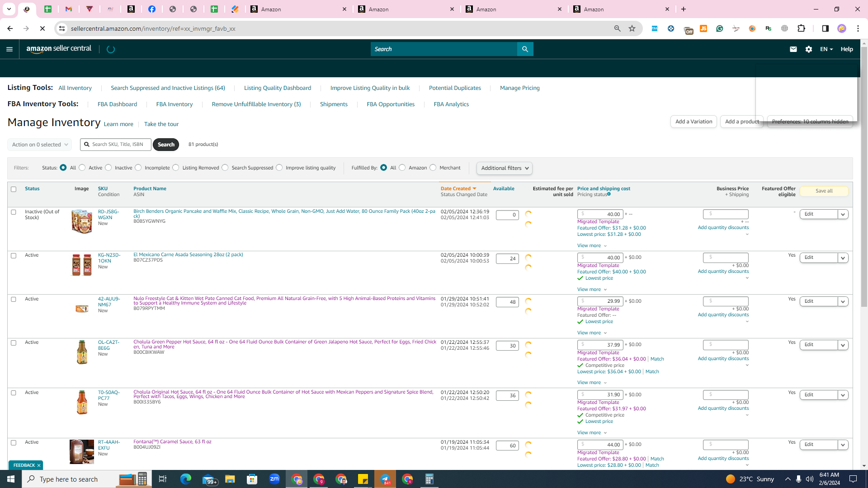Stop page loading with the X button
The width and height of the screenshot is (868, 488).
[42, 28]
